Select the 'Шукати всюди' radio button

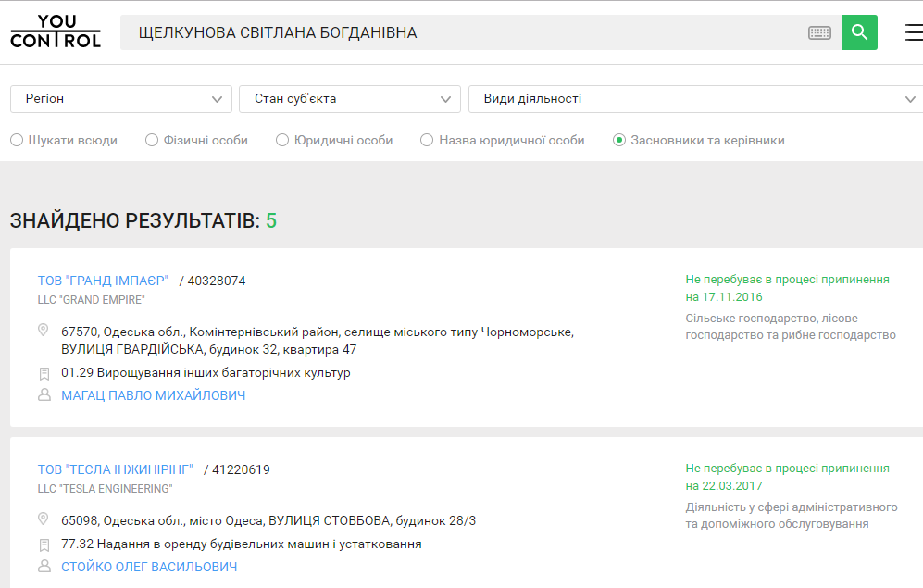17,140
